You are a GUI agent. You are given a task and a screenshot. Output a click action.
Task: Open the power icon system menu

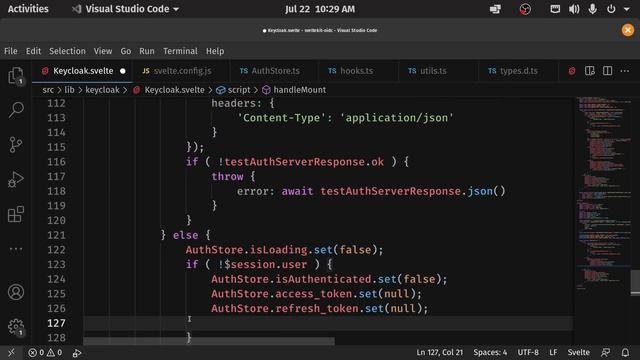coord(611,9)
